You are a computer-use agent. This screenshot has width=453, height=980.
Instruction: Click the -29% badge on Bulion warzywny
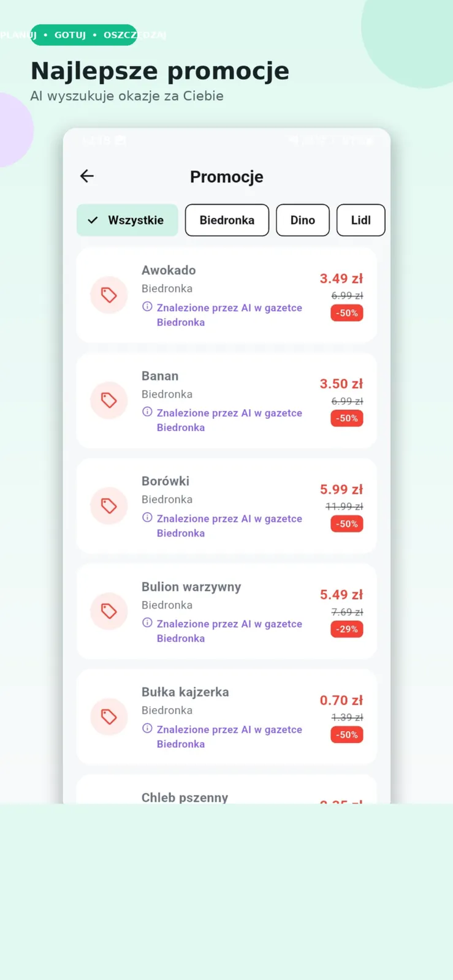tap(347, 629)
